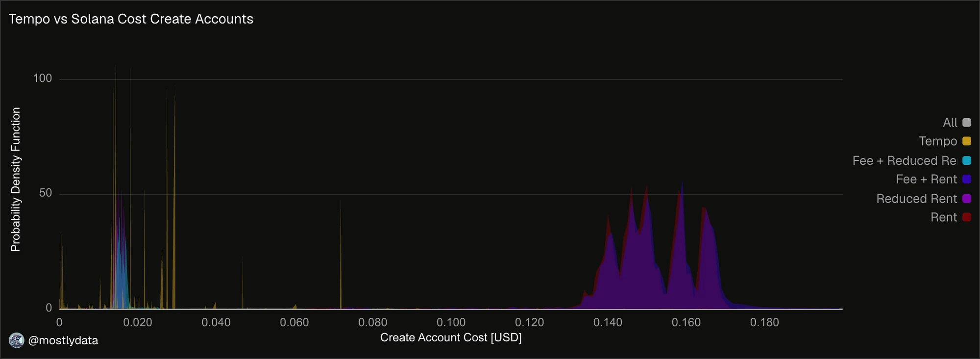Screen dimensions: 980x359
Task: Click the 0.020 x-axis tick label
Action: tap(138, 323)
